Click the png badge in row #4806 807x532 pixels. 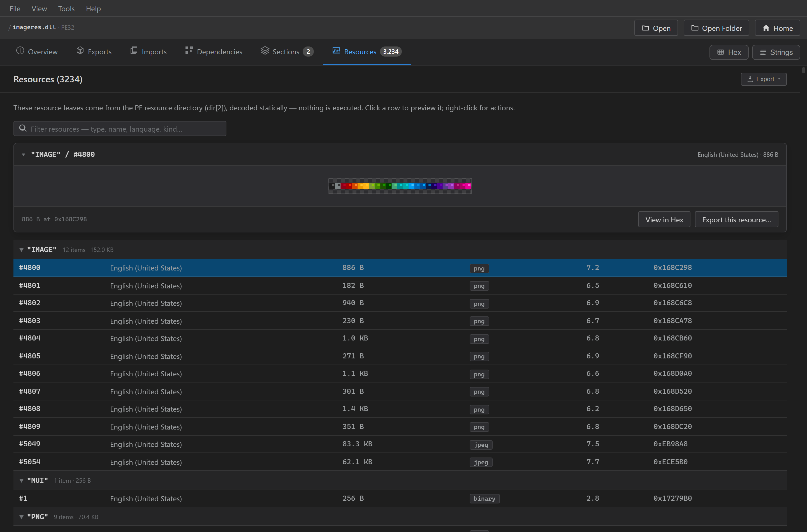coord(479,374)
